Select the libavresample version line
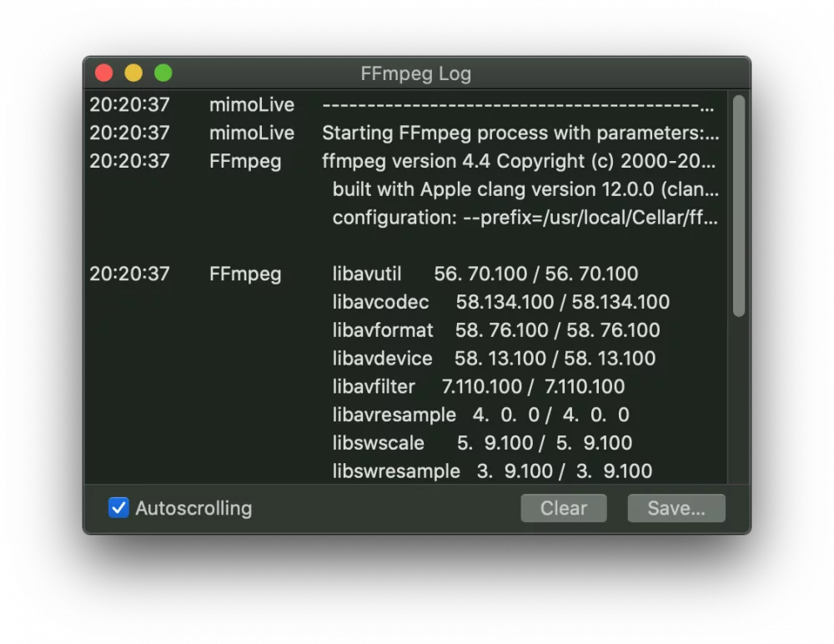 coord(481,415)
